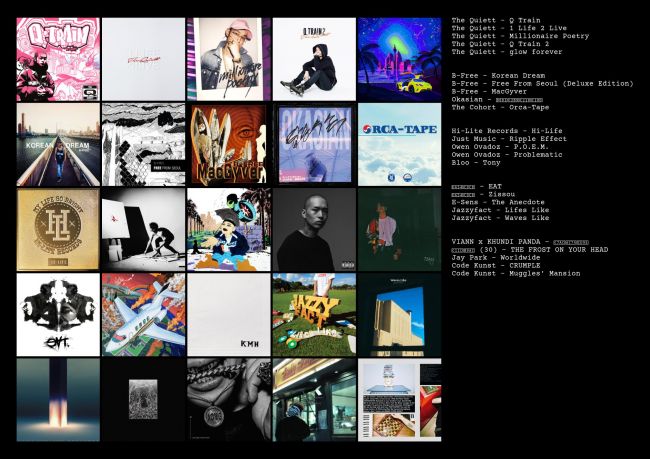Open the Waves Like building cover
Viewport: 650px width, 459px height.
click(x=400, y=315)
